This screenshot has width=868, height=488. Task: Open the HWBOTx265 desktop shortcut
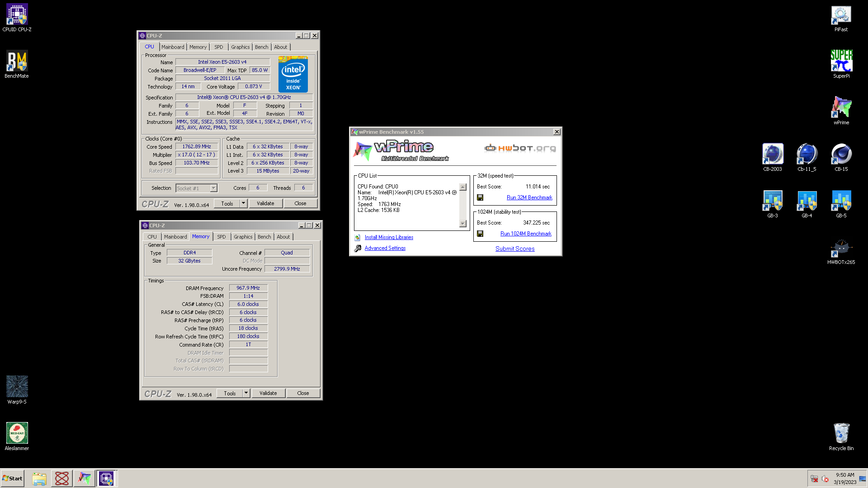tap(841, 250)
